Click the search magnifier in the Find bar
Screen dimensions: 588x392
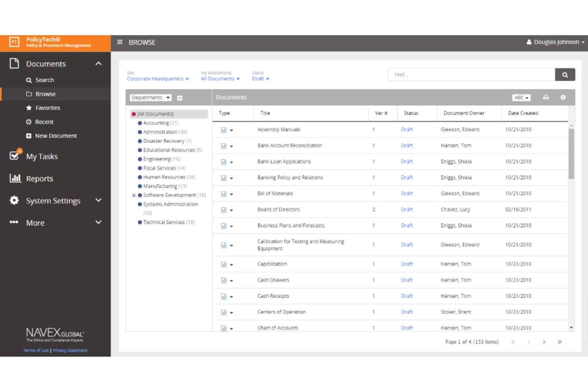pyautogui.click(x=565, y=74)
